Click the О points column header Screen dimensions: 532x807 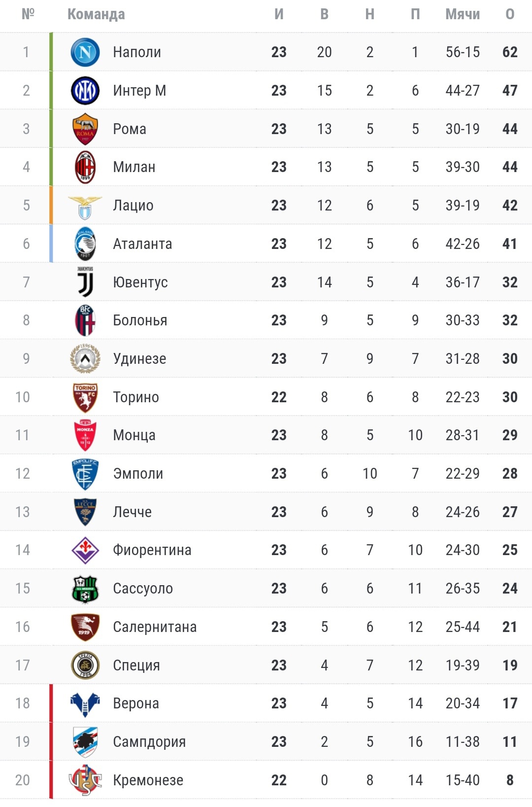pos(510,14)
